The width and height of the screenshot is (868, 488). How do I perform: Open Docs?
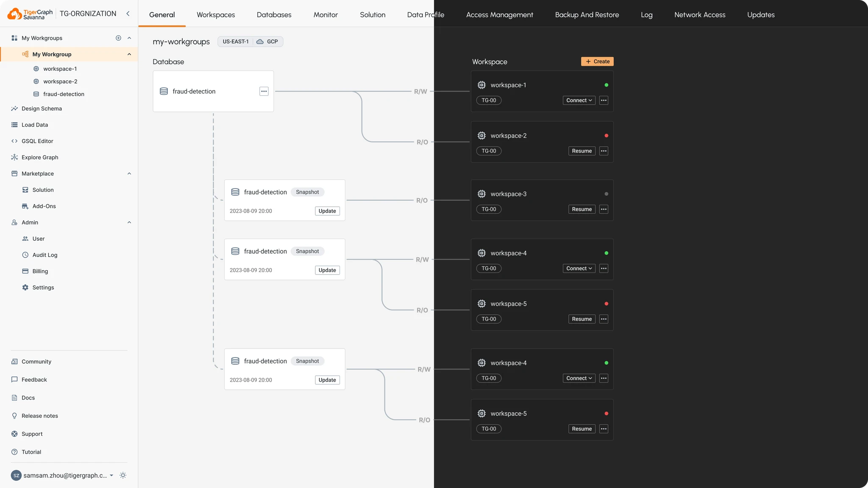click(x=28, y=398)
